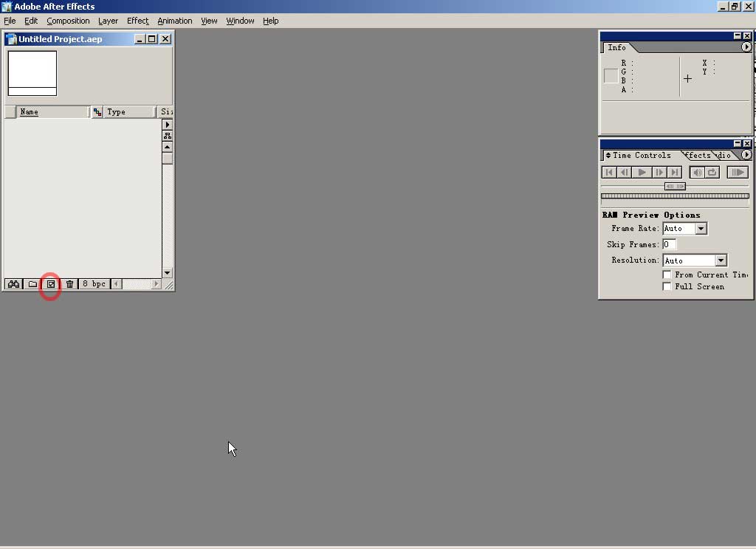756x549 pixels.
Task: Click the RAM Preview button
Action: point(737,172)
